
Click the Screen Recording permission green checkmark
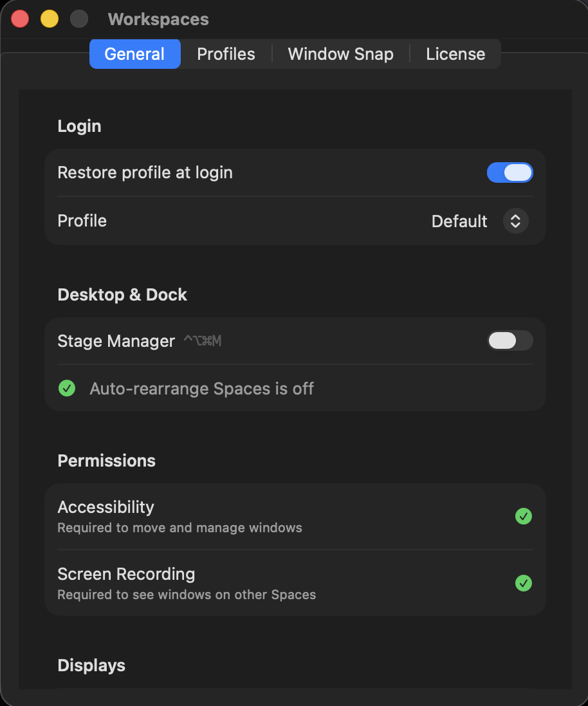[x=523, y=583]
